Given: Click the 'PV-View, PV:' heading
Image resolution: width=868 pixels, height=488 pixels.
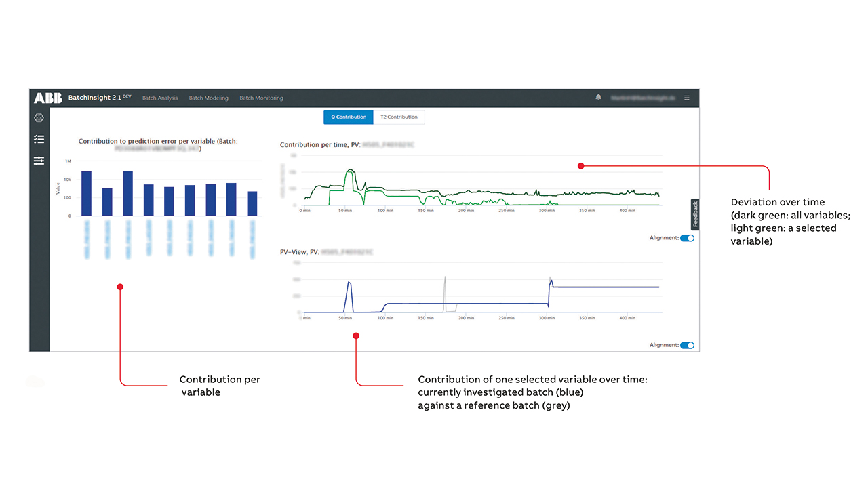Looking at the screenshot, I should click(298, 252).
